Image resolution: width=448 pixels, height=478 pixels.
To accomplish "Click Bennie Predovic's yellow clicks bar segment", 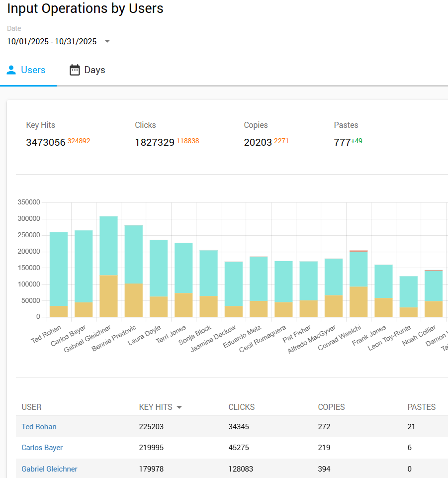I will click(133, 300).
